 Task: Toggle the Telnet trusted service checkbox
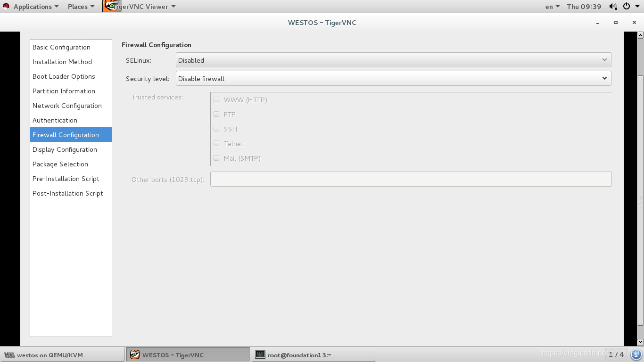(x=216, y=143)
